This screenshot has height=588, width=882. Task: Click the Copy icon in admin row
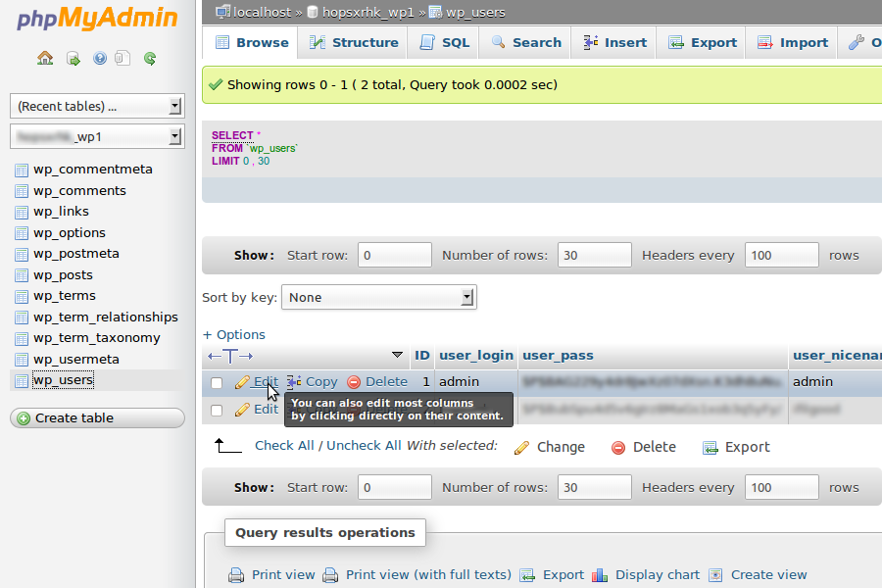(x=294, y=382)
